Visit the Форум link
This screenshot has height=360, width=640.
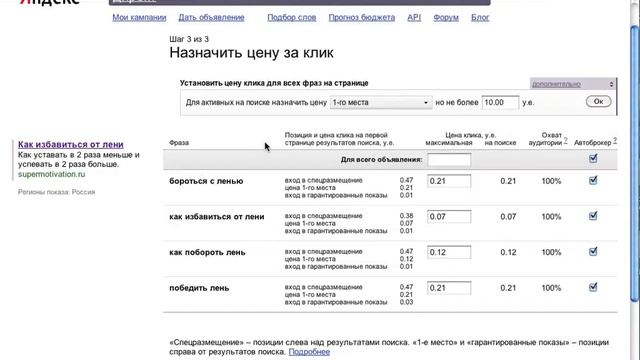pyautogui.click(x=446, y=18)
